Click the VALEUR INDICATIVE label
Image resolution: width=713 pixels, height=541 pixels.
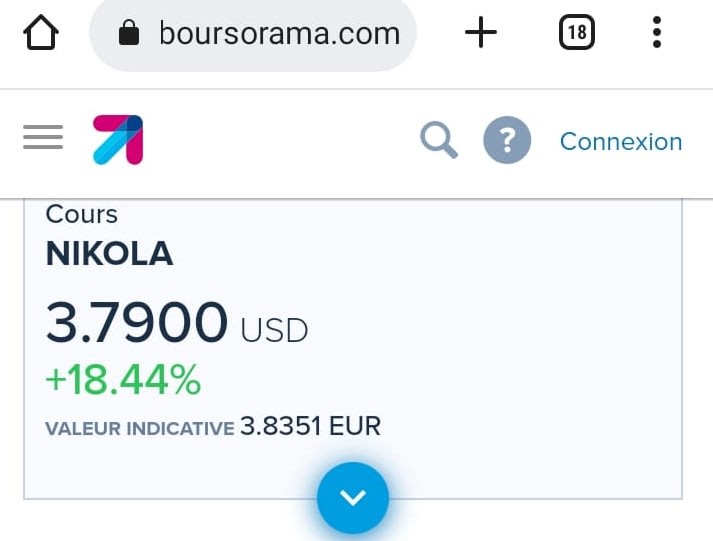pos(139,429)
